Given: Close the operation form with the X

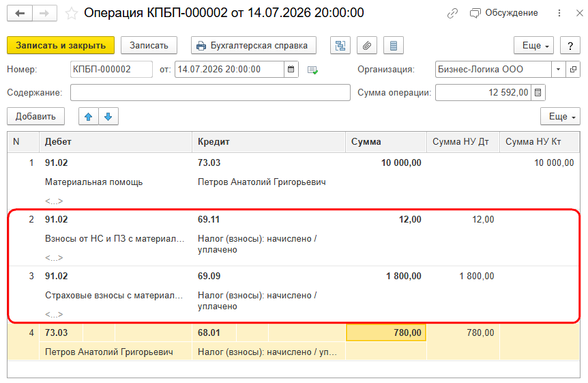Looking at the screenshot, I should [579, 13].
